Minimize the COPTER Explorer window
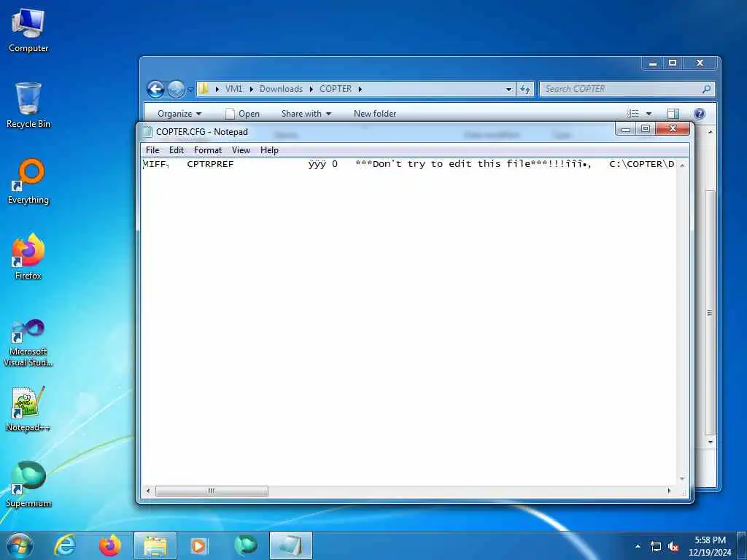The image size is (747, 560). (653, 63)
